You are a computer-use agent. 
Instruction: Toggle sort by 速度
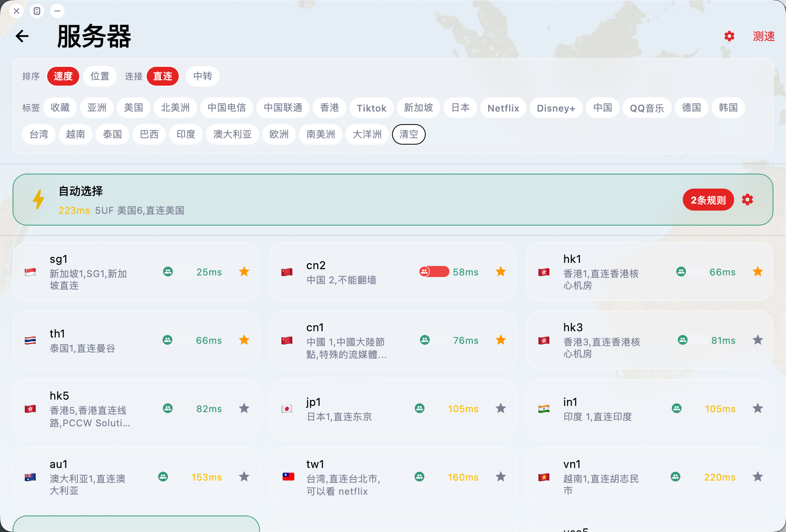[x=63, y=76]
